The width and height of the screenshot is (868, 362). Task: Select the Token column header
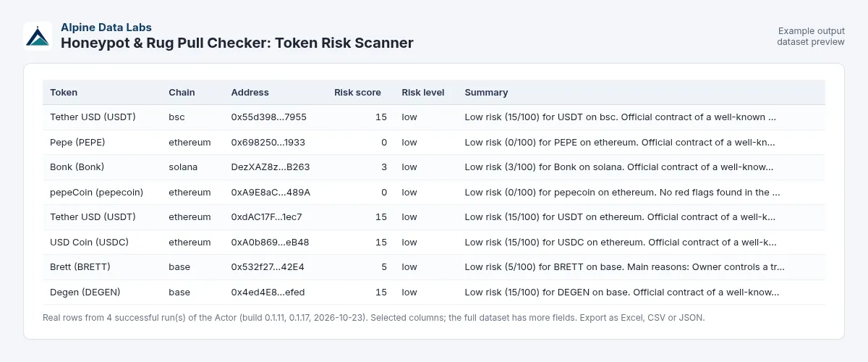64,93
